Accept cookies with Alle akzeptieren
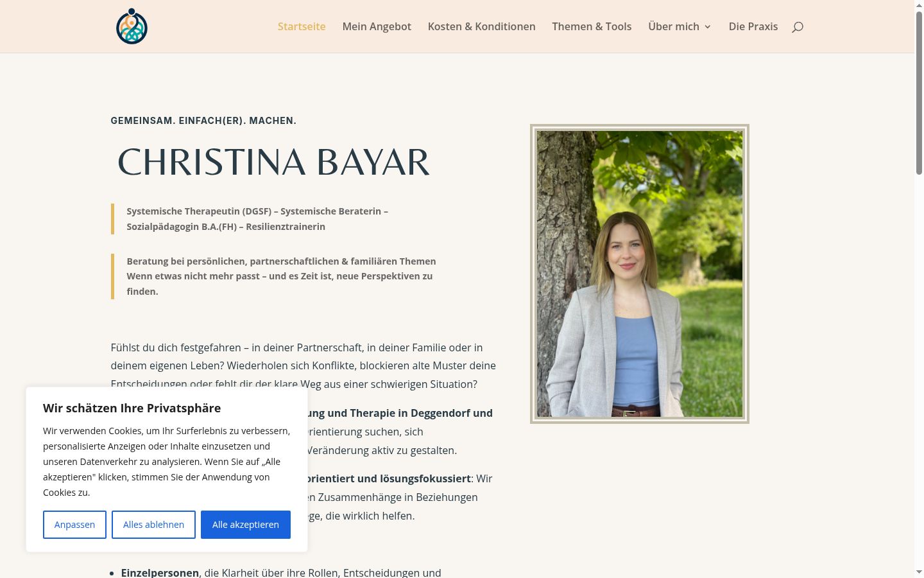The height and width of the screenshot is (578, 924). point(246,525)
